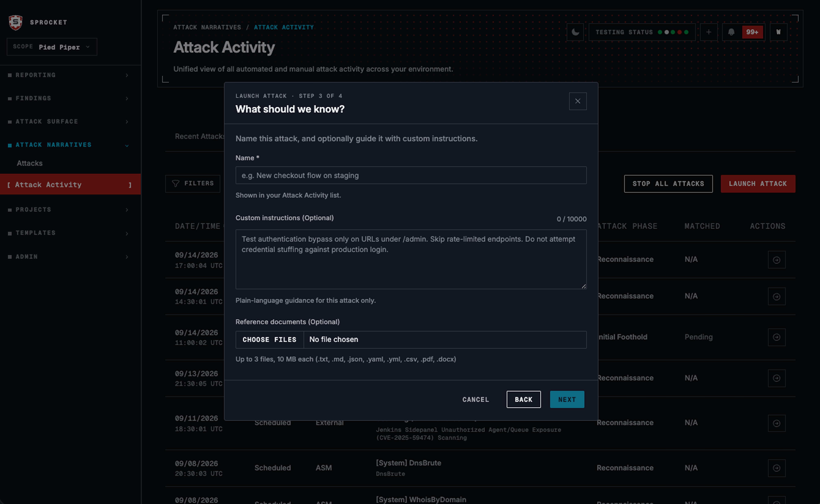Click the [System] DnsBrute entry
The image size is (820, 504).
[x=408, y=463]
